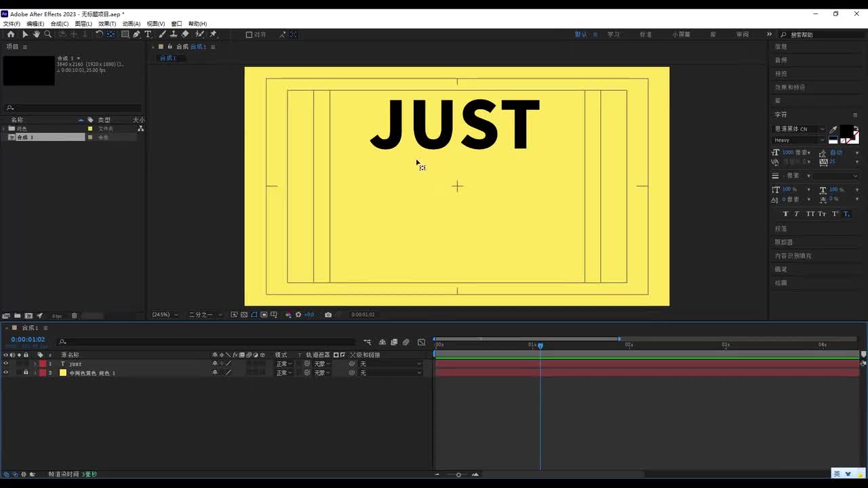Select the Pen tool
The width and height of the screenshot is (868, 488).
click(x=136, y=34)
